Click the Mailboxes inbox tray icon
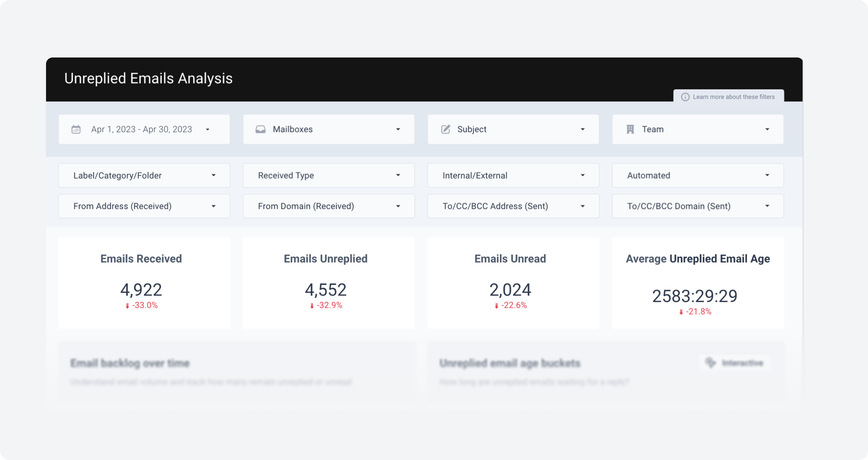The image size is (868, 460). click(261, 129)
